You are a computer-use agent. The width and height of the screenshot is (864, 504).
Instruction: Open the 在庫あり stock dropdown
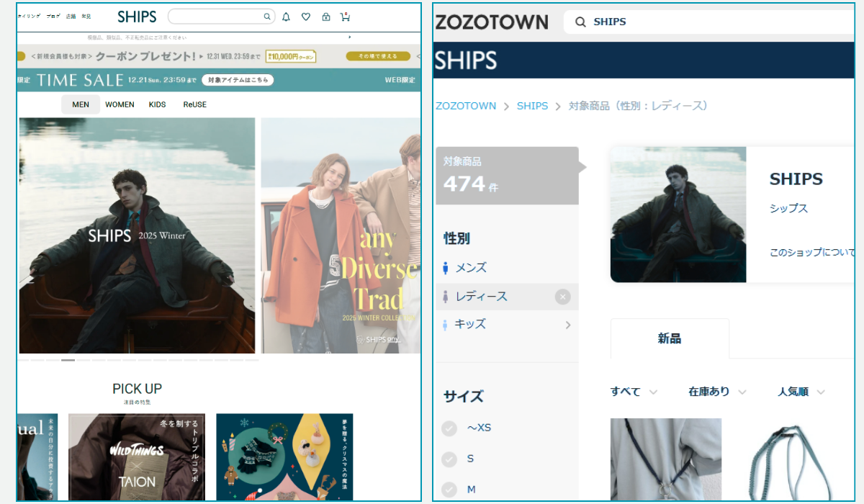[x=717, y=392]
